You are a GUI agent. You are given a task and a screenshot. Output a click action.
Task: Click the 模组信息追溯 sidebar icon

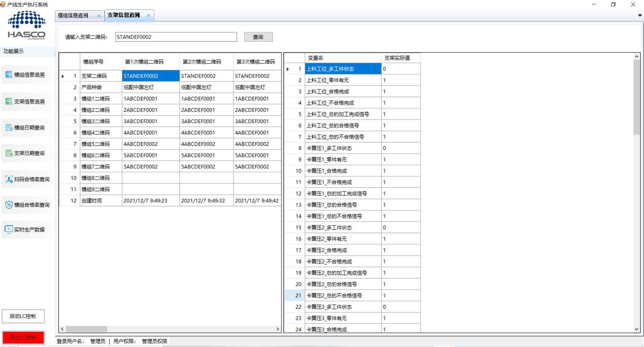point(9,75)
